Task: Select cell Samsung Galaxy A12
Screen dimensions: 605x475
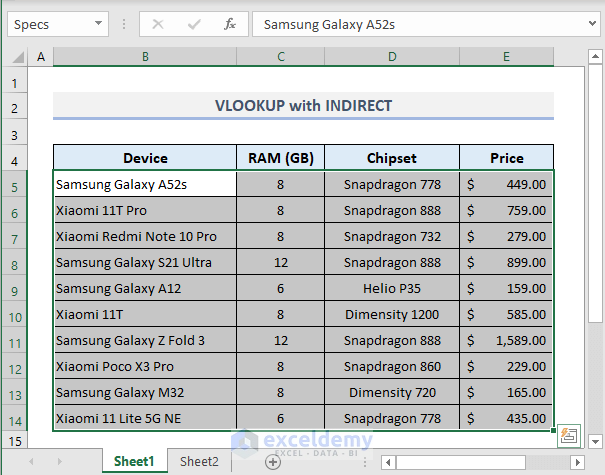Action: (145, 288)
